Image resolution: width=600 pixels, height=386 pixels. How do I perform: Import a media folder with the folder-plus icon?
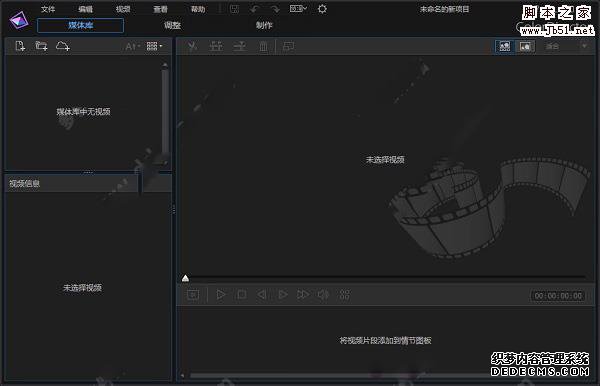click(41, 46)
